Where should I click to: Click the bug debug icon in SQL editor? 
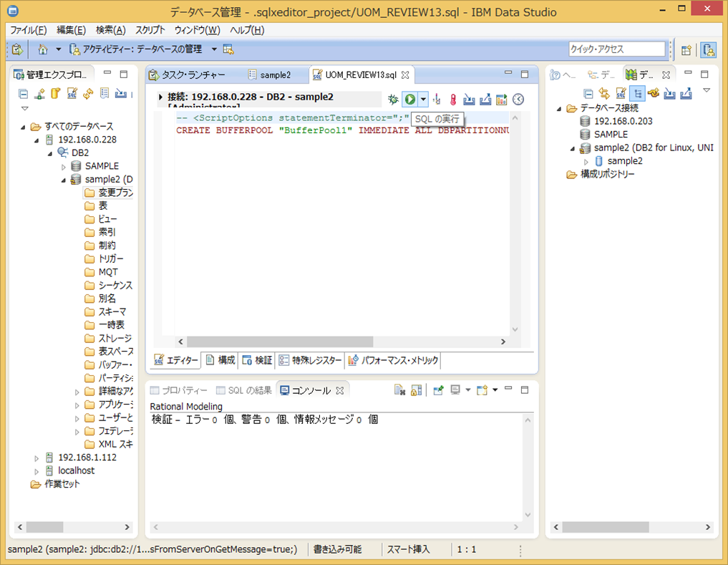393,99
